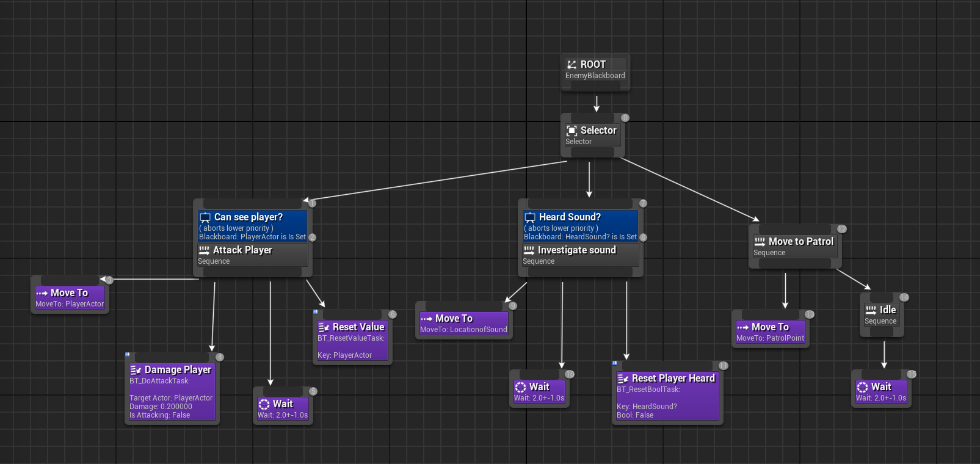Click Move To icon for LocationofSound task
Image resolution: width=980 pixels, height=464 pixels.
coord(426,319)
